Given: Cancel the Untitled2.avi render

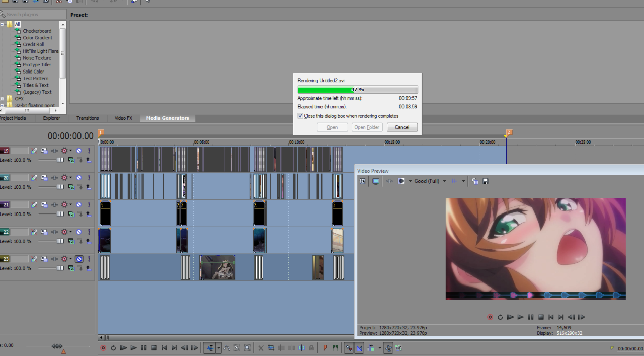Looking at the screenshot, I should click(402, 127).
